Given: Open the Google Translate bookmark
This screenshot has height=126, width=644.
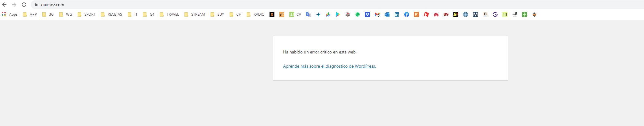Looking at the screenshot, I should coord(308,14).
